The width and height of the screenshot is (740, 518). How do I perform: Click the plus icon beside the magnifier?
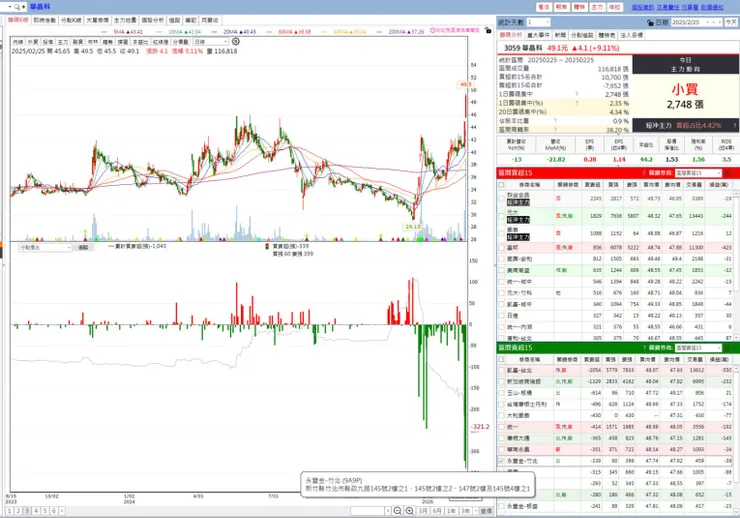pyautogui.click(x=23, y=7)
